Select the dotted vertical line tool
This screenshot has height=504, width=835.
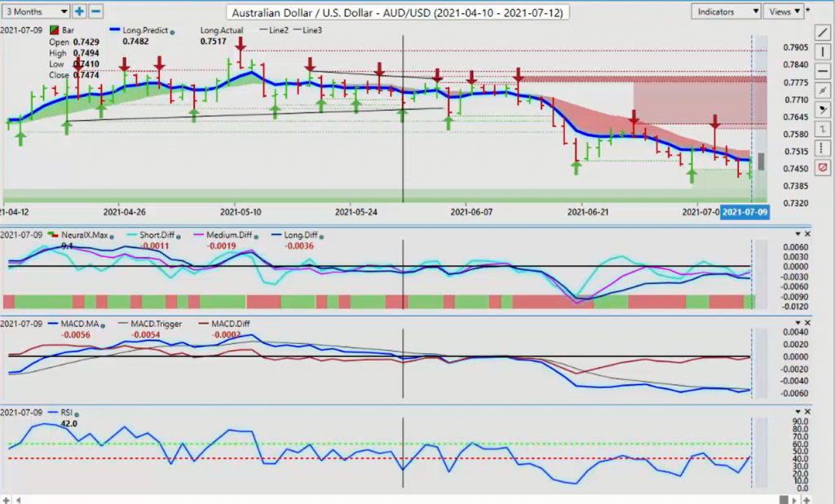[x=822, y=148]
